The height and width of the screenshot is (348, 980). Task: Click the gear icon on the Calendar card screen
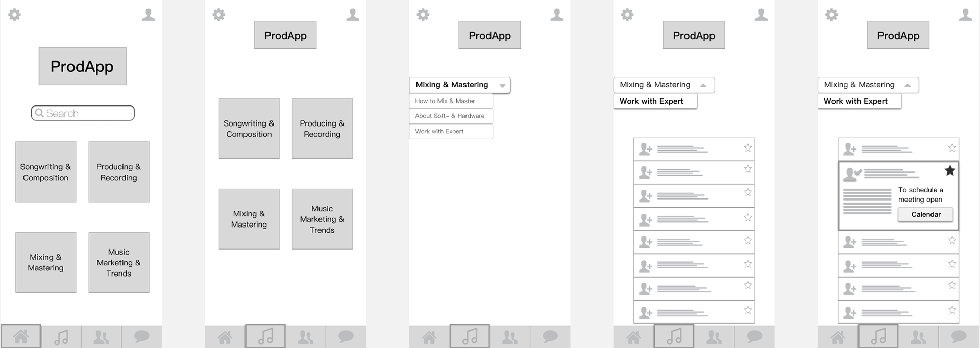(831, 15)
